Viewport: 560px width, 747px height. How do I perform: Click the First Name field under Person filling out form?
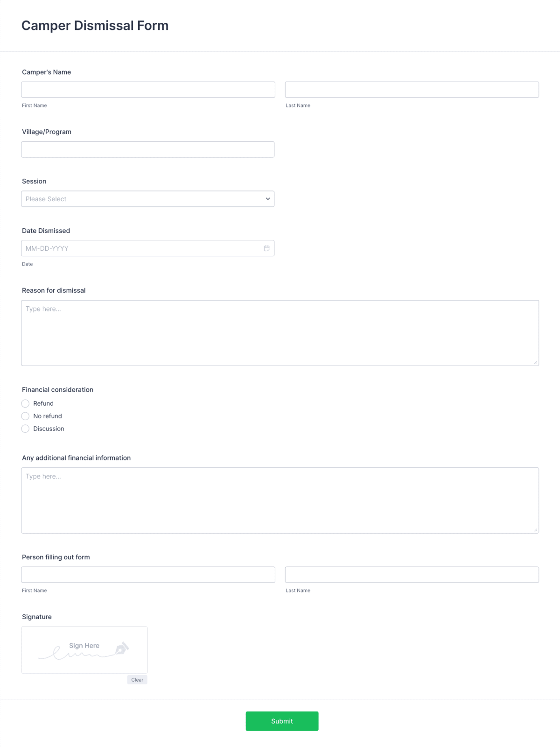point(148,574)
